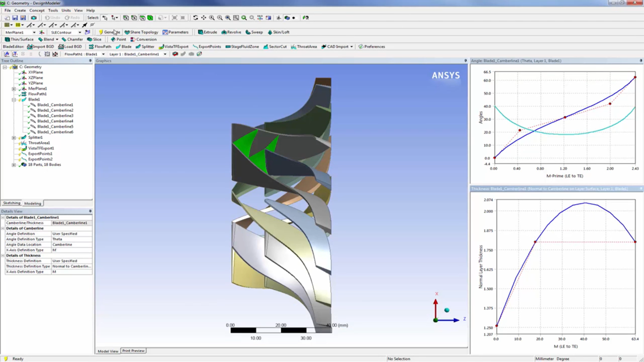Open the Help menu
Image resolution: width=644 pixels, height=362 pixels.
point(91,10)
